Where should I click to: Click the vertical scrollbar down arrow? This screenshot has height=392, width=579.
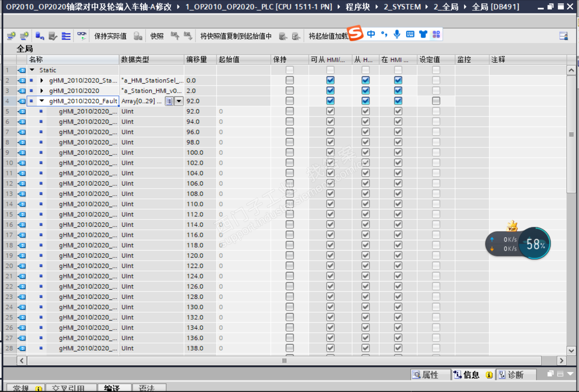click(x=571, y=351)
